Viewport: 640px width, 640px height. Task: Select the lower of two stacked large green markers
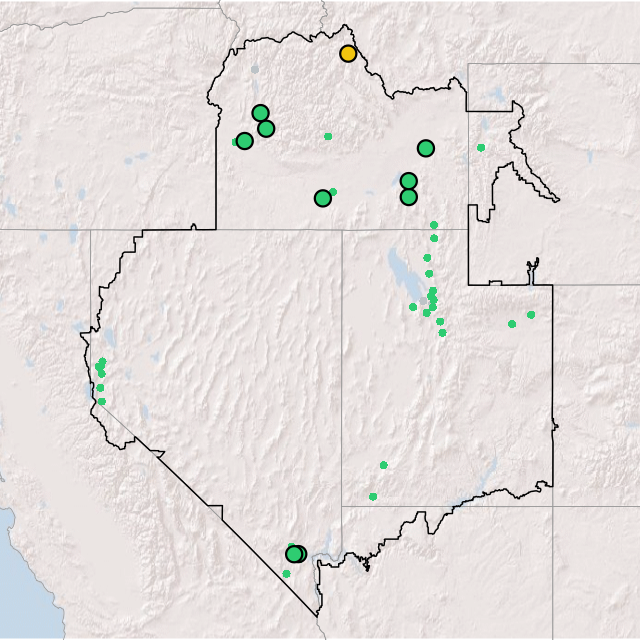point(408,197)
